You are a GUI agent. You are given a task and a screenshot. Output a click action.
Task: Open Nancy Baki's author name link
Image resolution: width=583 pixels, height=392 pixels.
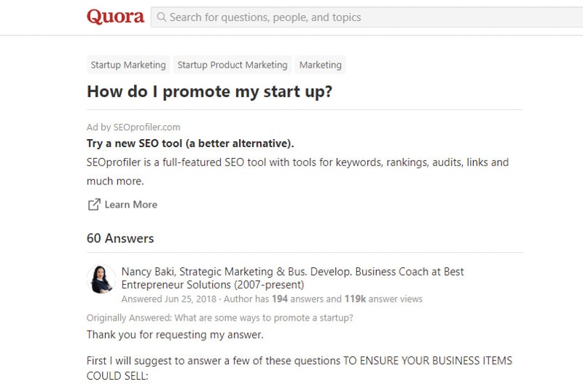pyautogui.click(x=148, y=272)
